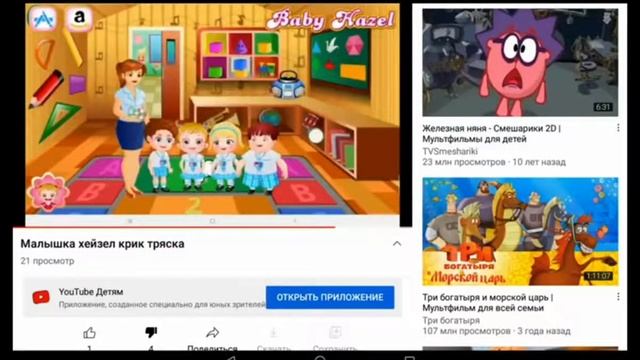Click the save to playlist icon
The height and width of the screenshot is (360, 640).
(335, 333)
